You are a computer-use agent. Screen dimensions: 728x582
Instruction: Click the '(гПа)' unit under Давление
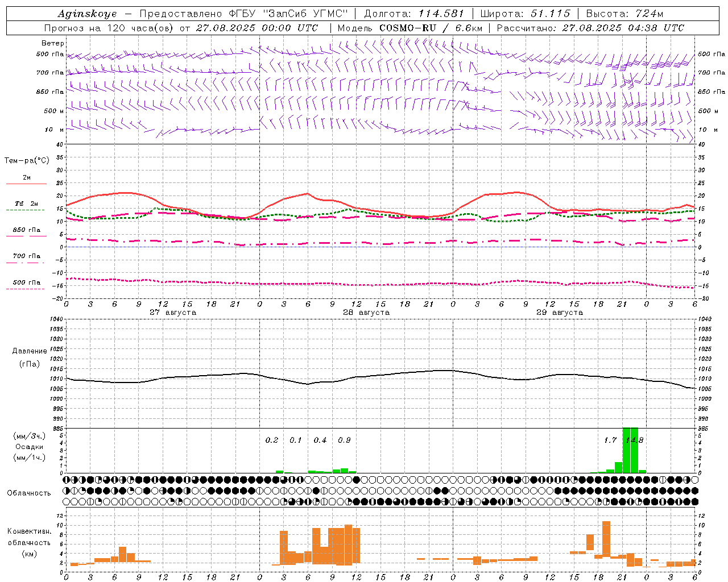(30, 364)
